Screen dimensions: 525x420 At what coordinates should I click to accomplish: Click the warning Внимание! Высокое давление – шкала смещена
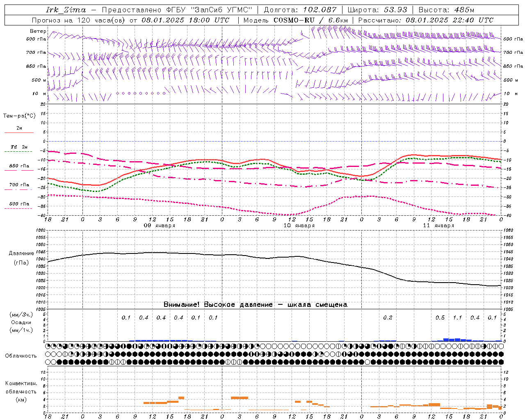point(255,304)
